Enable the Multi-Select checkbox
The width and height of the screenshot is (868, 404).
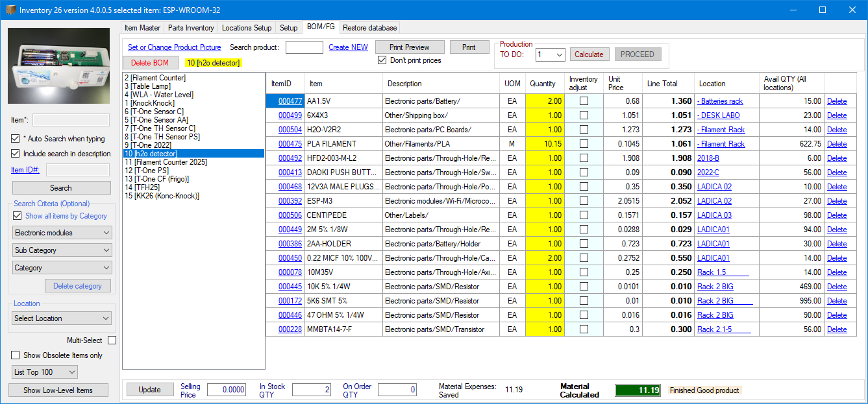click(112, 340)
